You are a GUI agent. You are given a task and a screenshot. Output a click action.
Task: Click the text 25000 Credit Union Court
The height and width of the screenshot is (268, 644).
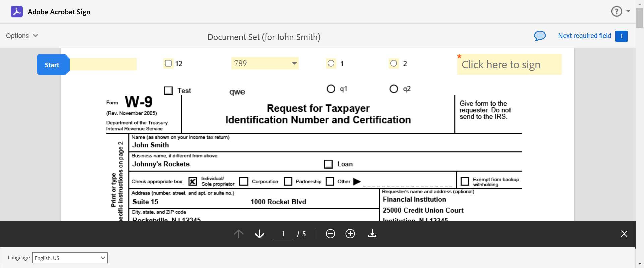tap(423, 210)
